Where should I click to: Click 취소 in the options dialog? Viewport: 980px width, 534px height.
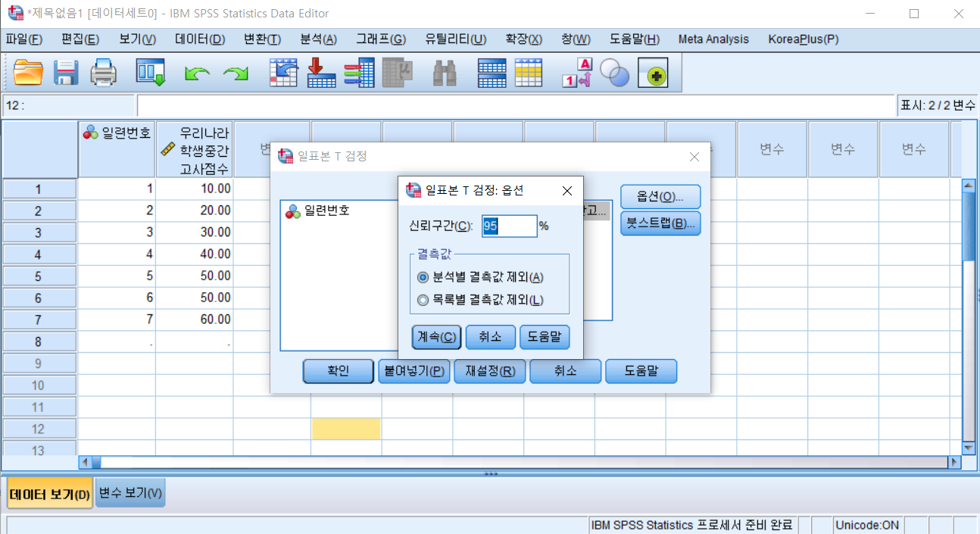click(491, 337)
